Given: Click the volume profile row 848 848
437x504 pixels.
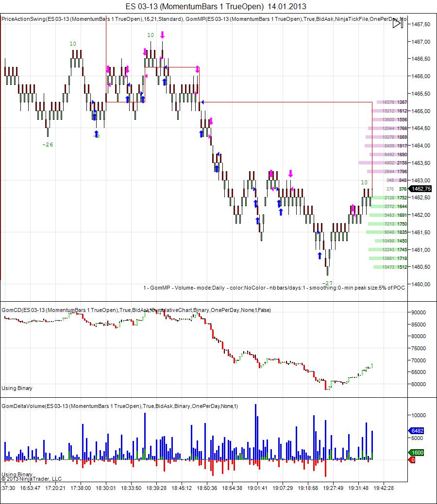Looking at the screenshot, I should 397,180.
